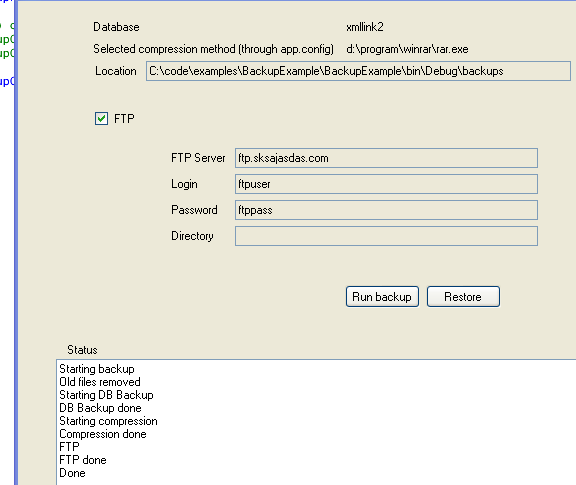Viewport: 576px width, 485px height.
Task: Focus the Location path field
Action: [358, 71]
